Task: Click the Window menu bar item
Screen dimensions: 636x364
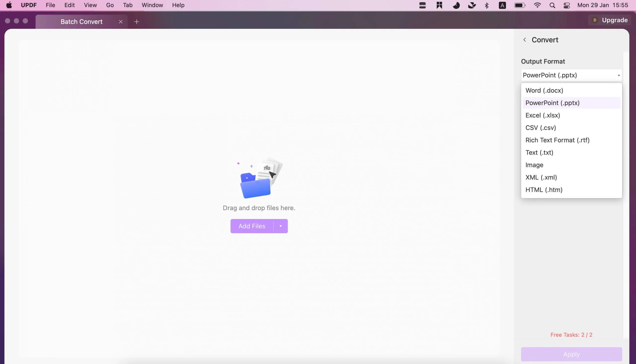Action: point(152,5)
